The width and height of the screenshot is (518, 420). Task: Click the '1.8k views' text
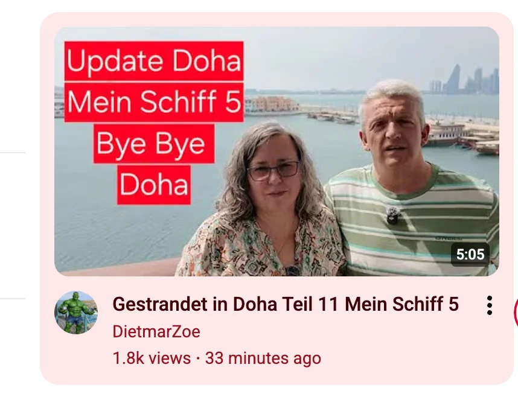pyautogui.click(x=152, y=358)
